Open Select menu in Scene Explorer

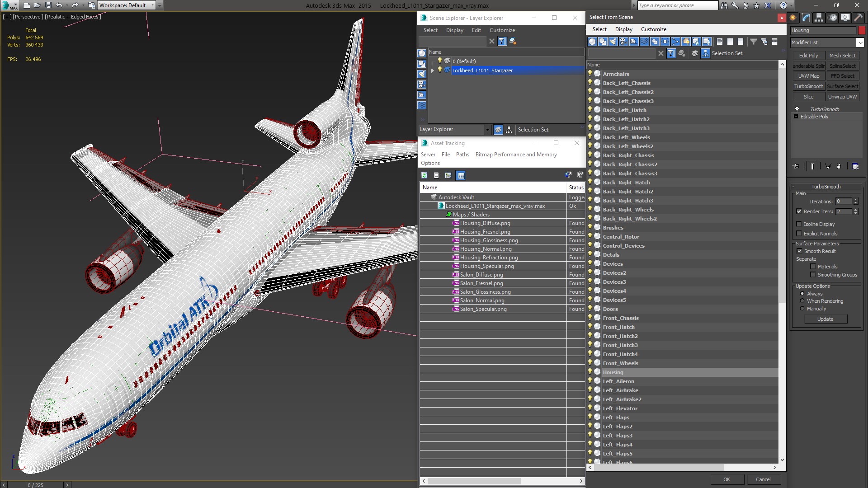[430, 30]
